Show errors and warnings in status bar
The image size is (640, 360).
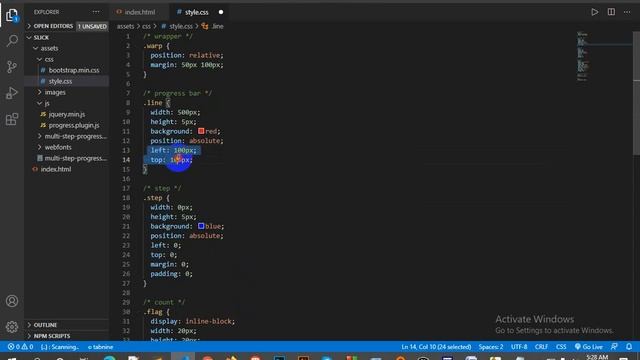click(x=20, y=347)
